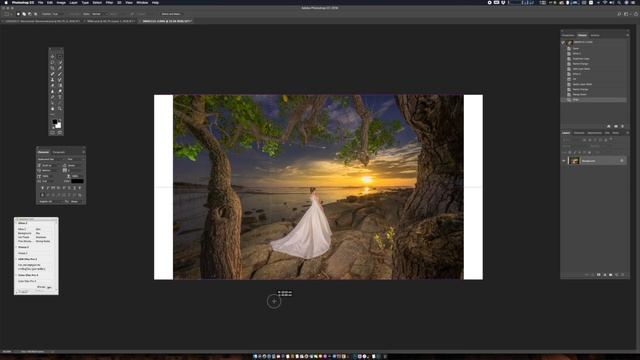The height and width of the screenshot is (360, 640).
Task: Open the Filter menu
Action: 108,2
